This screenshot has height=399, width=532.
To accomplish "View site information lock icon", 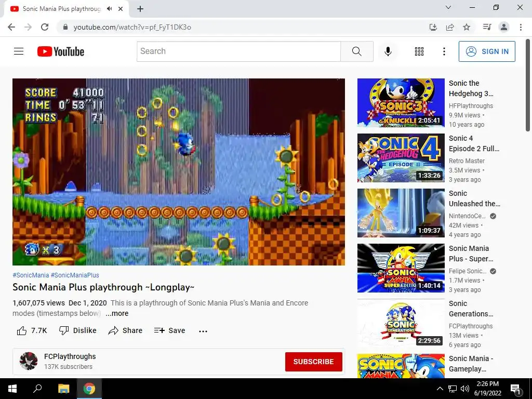I will click(x=65, y=27).
